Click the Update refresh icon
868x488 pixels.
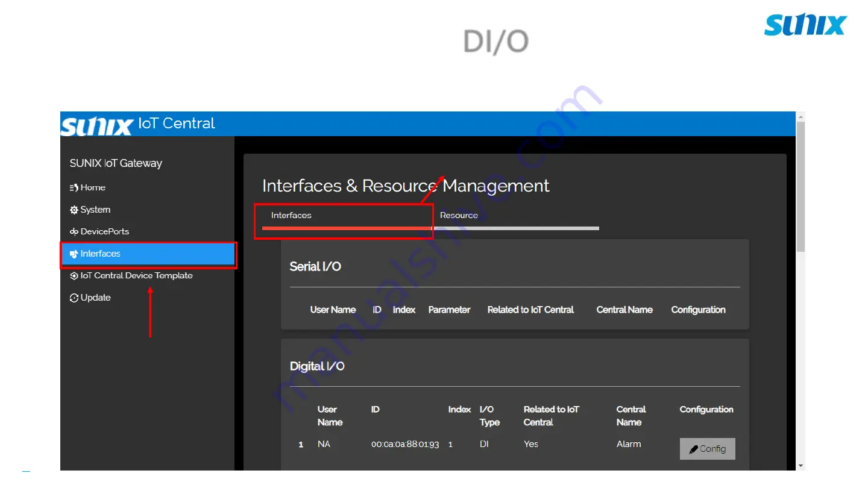pyautogui.click(x=74, y=298)
